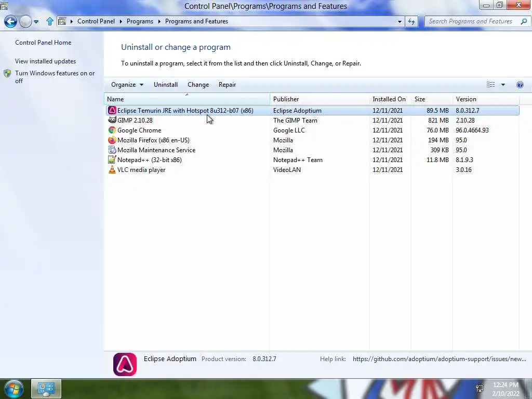Click The GIMP Team publisher cell
Viewport: 532px width, 399px height.
295,121
